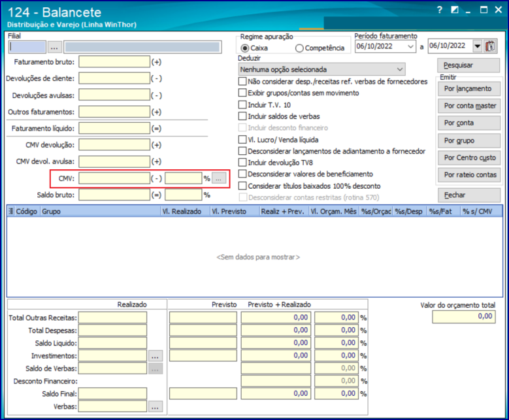Emit report Por grupo
The height and width of the screenshot is (420, 509).
(469, 140)
